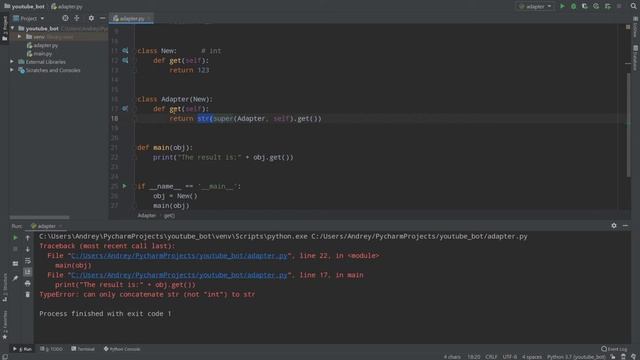Image resolution: width=640 pixels, height=360 pixels.
Task: Print the Run console output
Action: [x=28, y=283]
